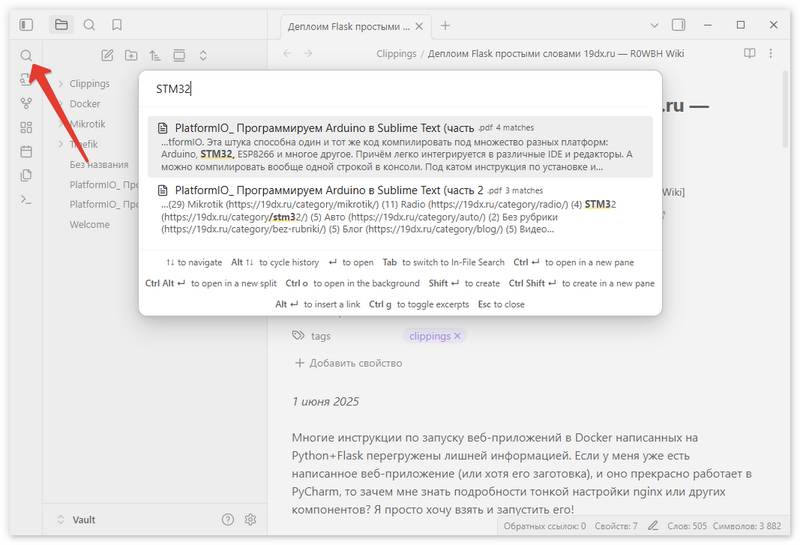
Task: Expand the Mikrotik folder
Action: [87, 124]
